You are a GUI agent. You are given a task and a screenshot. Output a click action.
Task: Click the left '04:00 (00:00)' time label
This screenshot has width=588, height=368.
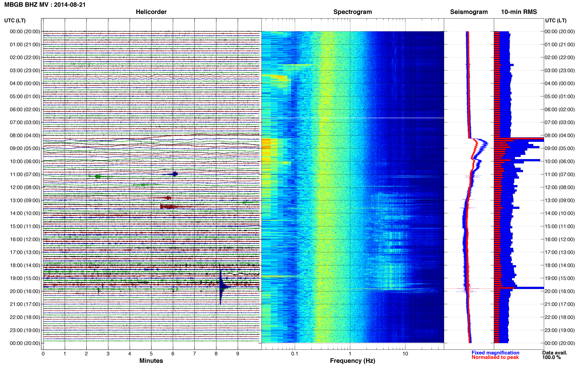click(25, 83)
